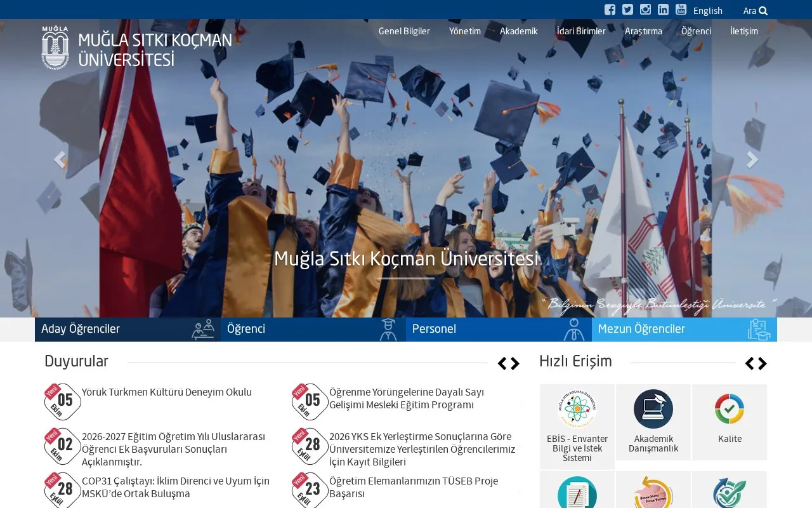Open the green leaf checkmark icon
Screen dimensions: 812x508
730,493
